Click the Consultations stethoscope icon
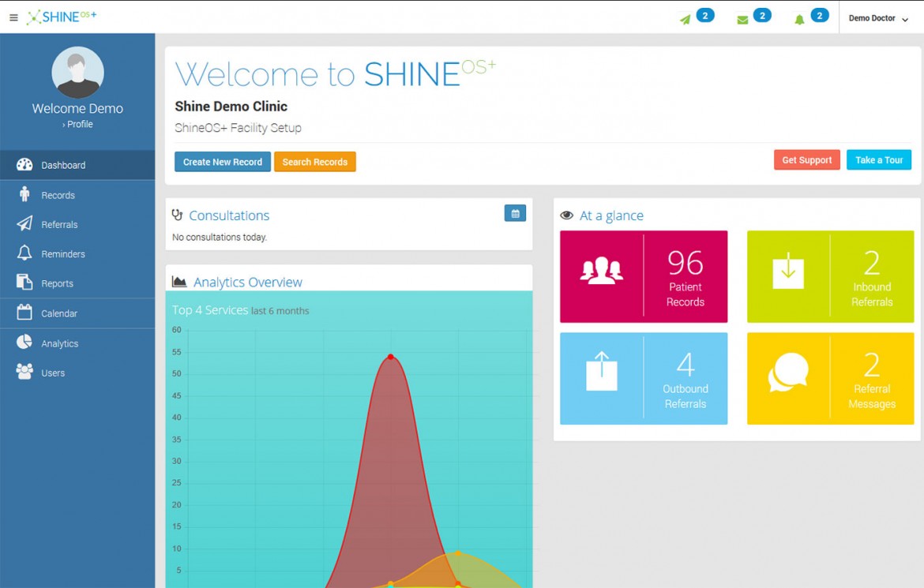This screenshot has height=588, width=924. pos(177,215)
